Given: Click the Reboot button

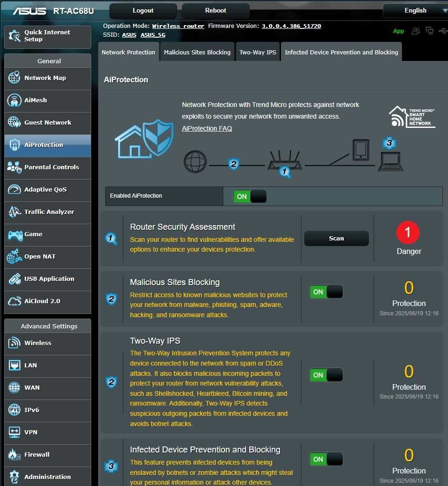Looking at the screenshot, I should [215, 11].
